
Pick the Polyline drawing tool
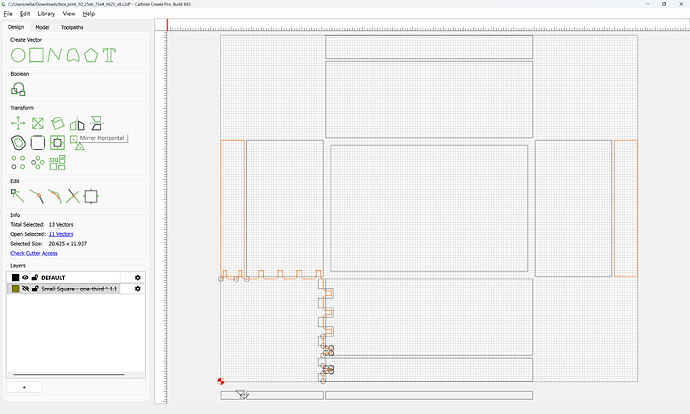point(55,55)
